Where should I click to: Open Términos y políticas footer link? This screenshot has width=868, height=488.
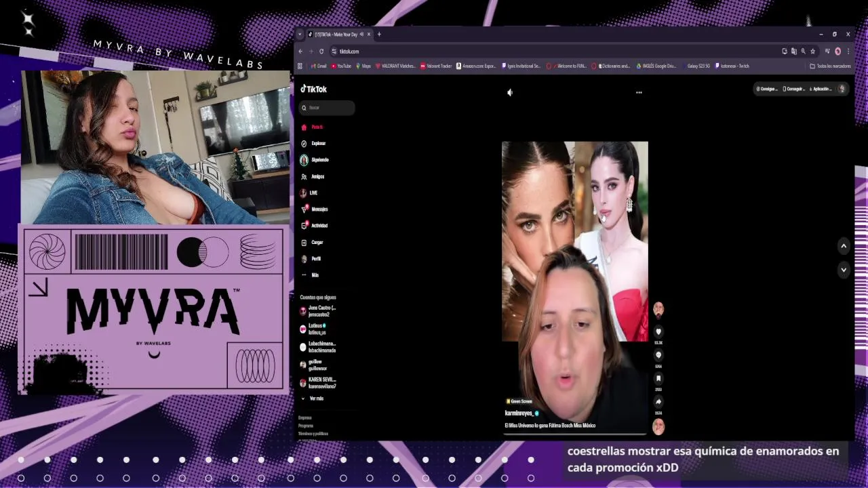pyautogui.click(x=313, y=433)
